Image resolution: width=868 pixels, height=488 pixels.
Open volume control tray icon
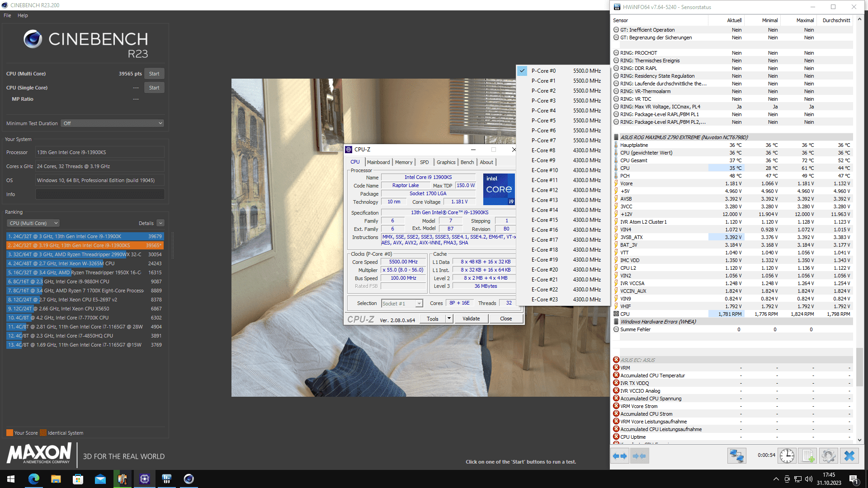point(809,479)
